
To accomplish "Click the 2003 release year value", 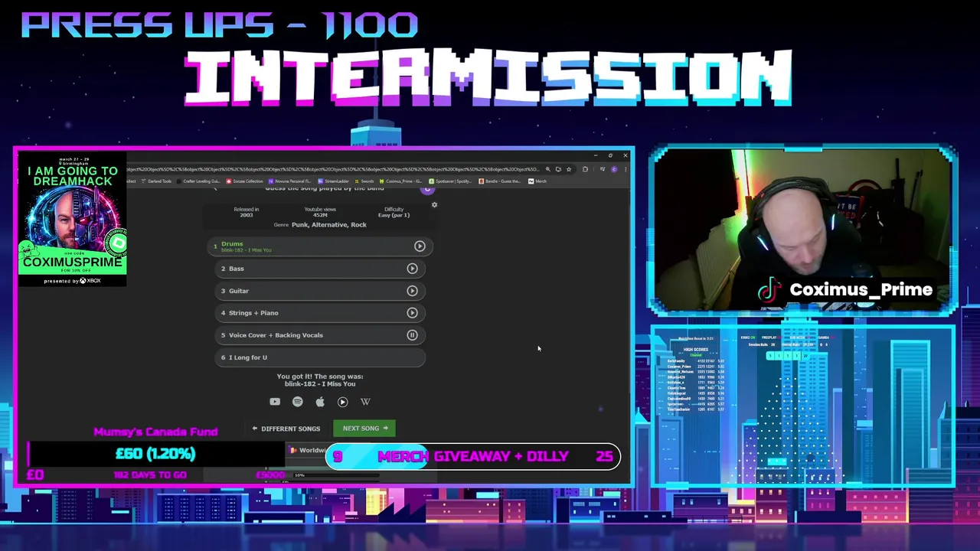I will (x=247, y=215).
